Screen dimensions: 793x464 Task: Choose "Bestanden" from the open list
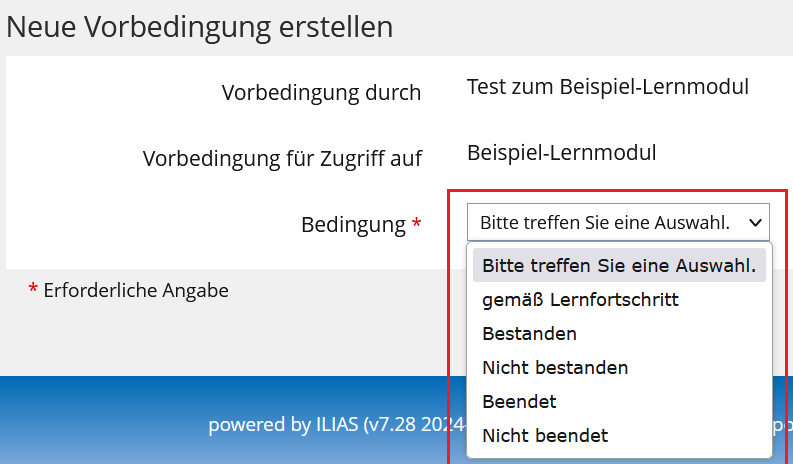pos(529,333)
